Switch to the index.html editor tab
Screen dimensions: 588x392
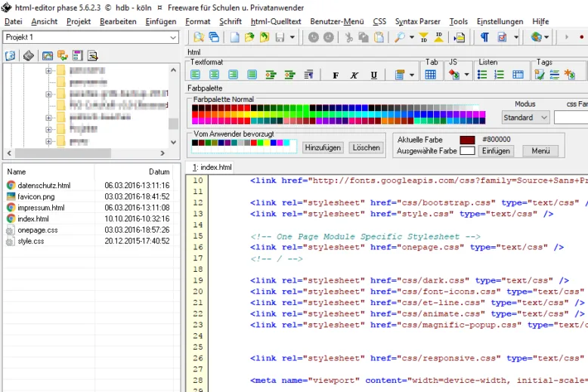pyautogui.click(x=212, y=167)
